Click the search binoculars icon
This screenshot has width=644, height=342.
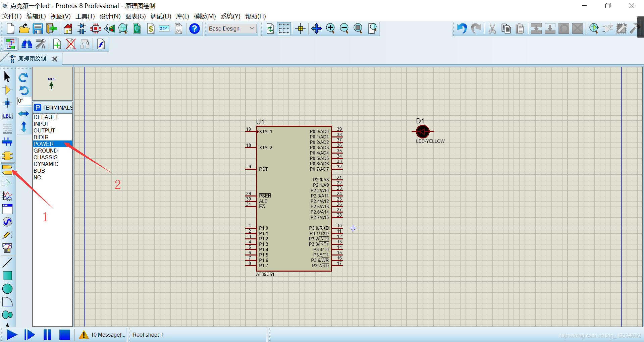27,44
